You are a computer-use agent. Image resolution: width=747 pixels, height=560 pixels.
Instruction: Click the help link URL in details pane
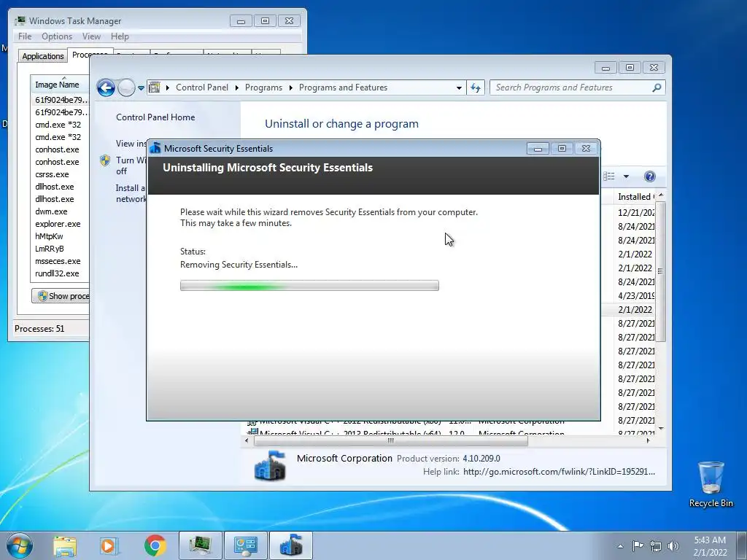point(559,472)
